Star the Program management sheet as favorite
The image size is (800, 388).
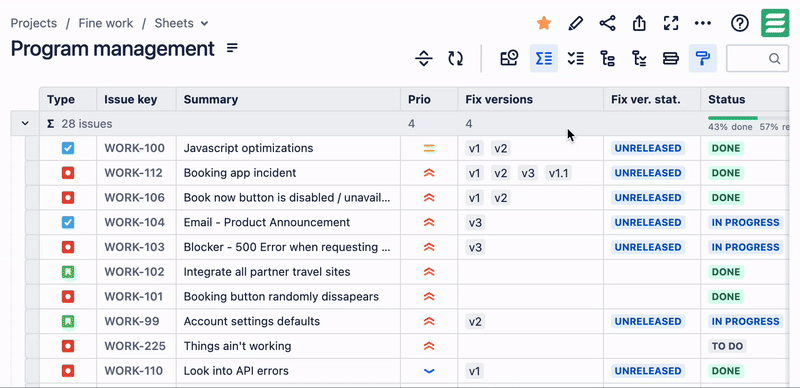(x=544, y=23)
